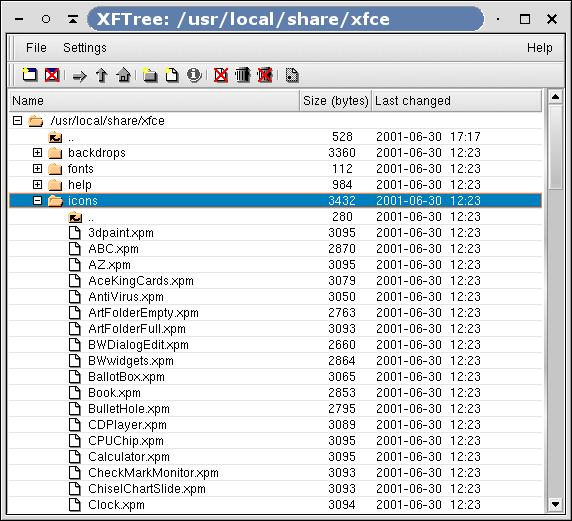Open the File menu
The width and height of the screenshot is (572, 521).
pyautogui.click(x=36, y=48)
